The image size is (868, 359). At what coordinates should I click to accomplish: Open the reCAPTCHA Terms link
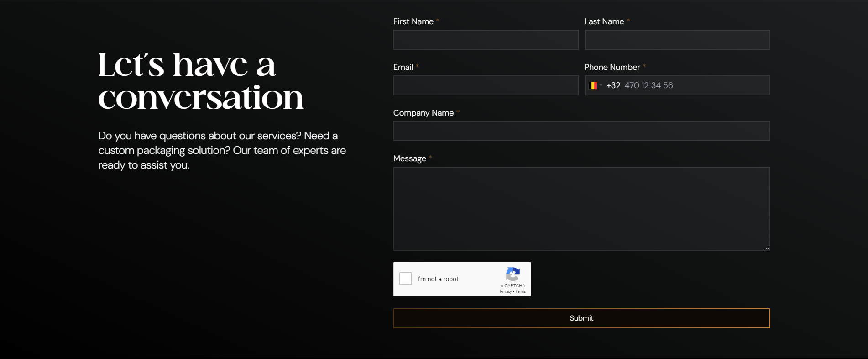point(521,291)
